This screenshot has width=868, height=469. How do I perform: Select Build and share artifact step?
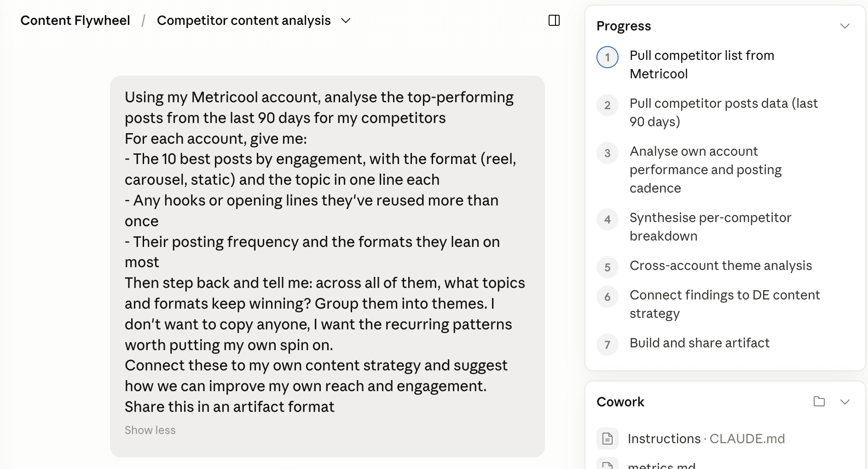coord(700,343)
